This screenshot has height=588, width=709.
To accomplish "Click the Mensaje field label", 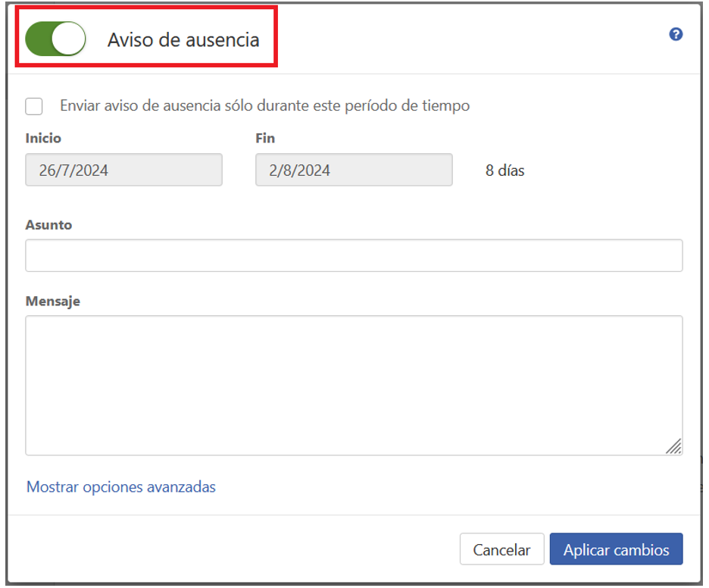I will [x=52, y=301].
